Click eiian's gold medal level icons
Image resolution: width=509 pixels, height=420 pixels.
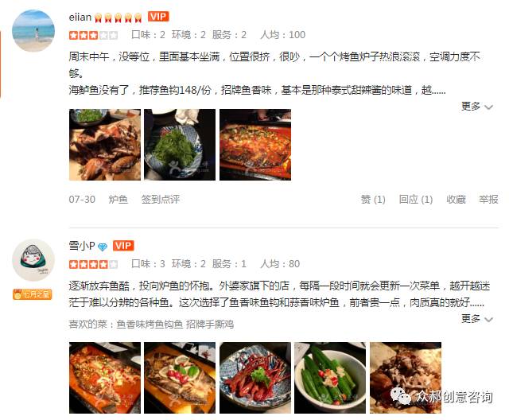tap(119, 17)
